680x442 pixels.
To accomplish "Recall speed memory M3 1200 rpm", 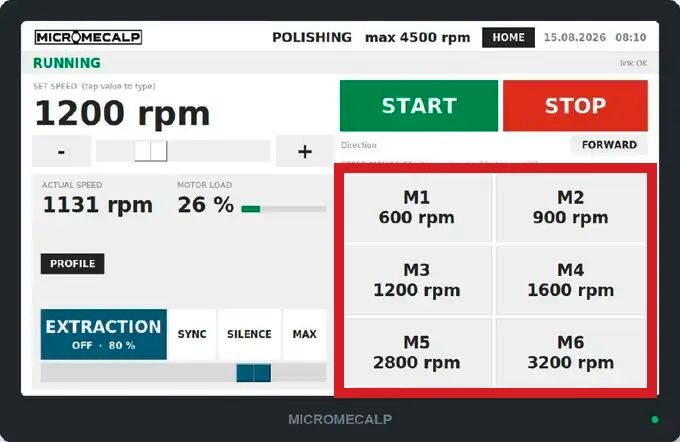I will (417, 280).
